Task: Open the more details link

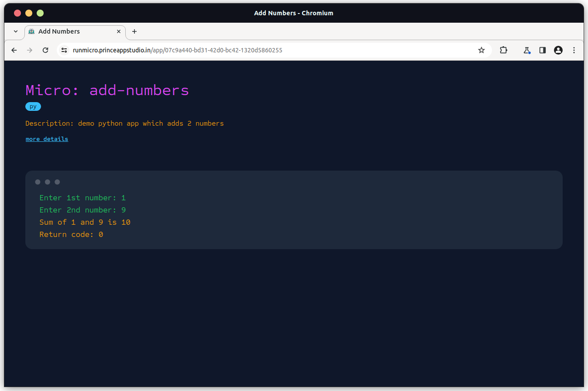Action: coord(47,139)
